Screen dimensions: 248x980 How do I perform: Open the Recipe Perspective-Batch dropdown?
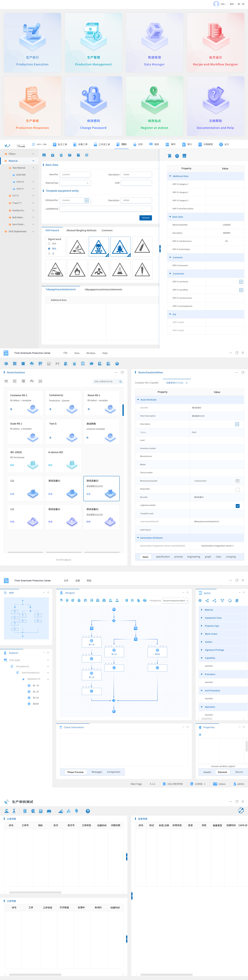pyautogui.click(x=175, y=601)
